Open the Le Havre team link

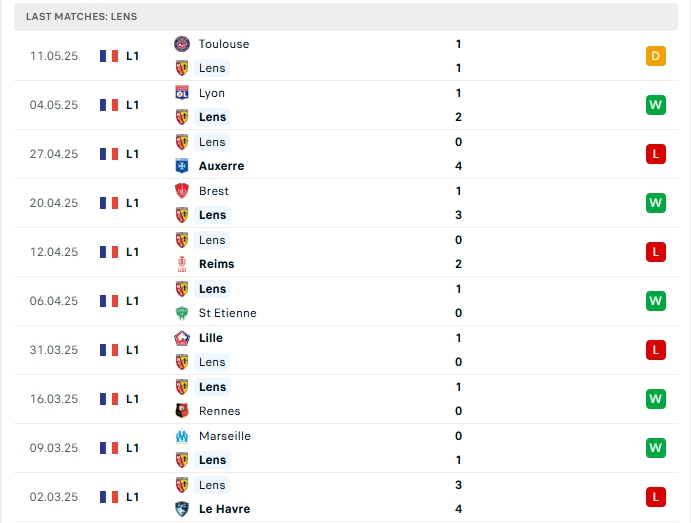click(x=224, y=509)
